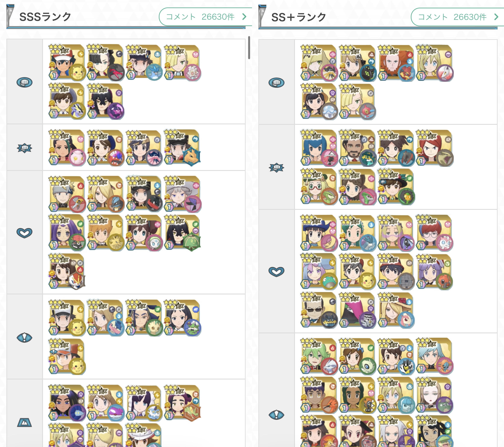This screenshot has height=447, width=504.
Task: Click the SSS sprint eye role icon
Action: tap(24, 338)
